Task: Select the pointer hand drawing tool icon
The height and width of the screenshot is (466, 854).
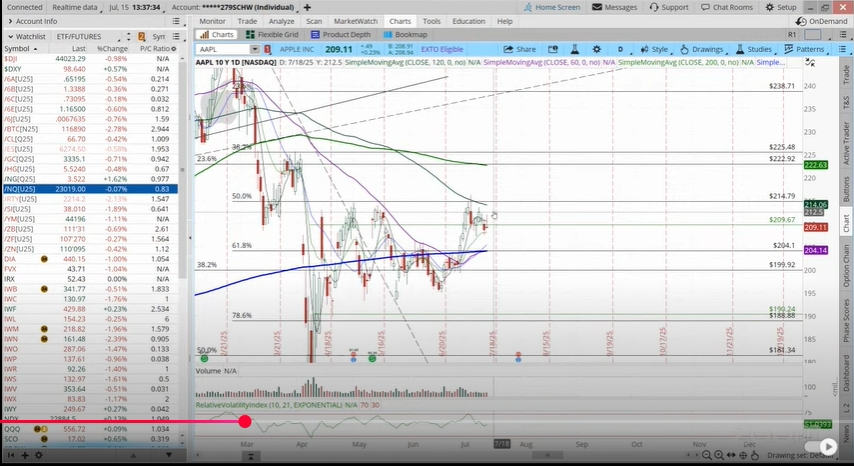Action: tap(754, 455)
